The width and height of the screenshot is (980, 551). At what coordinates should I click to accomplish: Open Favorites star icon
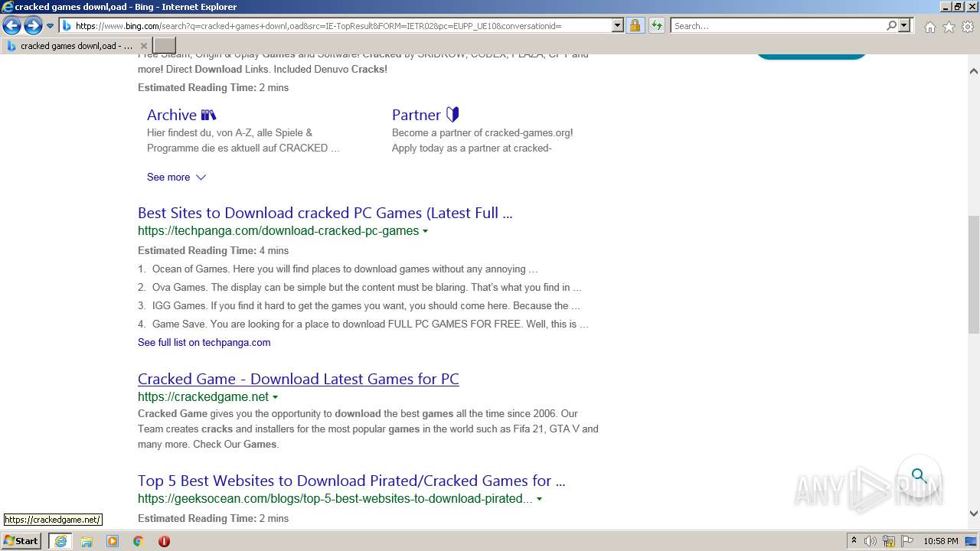point(949,27)
